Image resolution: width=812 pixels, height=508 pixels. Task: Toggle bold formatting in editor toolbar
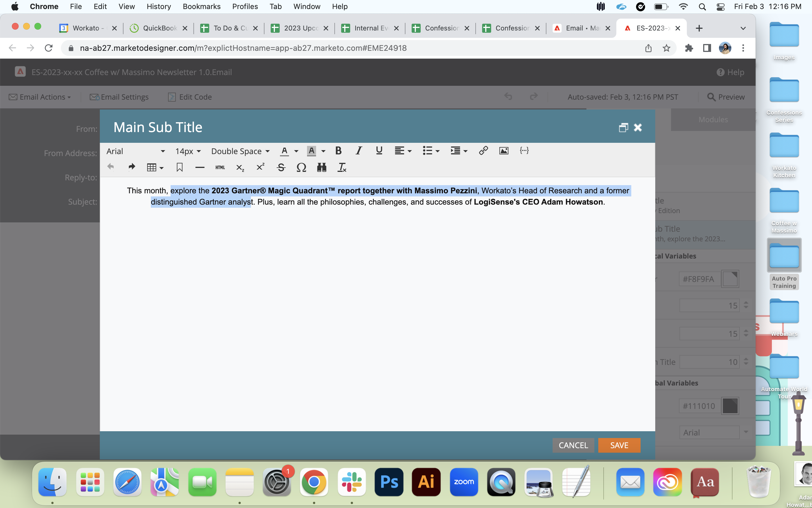pos(338,151)
